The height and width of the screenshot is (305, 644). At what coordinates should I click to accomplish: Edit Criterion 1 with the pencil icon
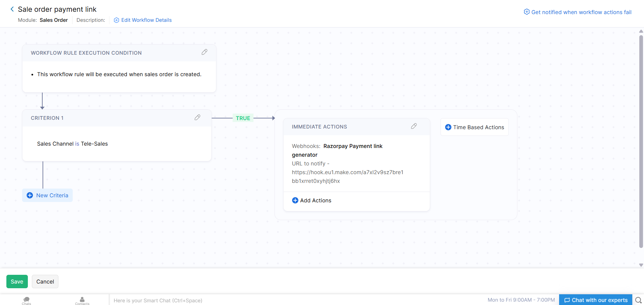click(197, 117)
